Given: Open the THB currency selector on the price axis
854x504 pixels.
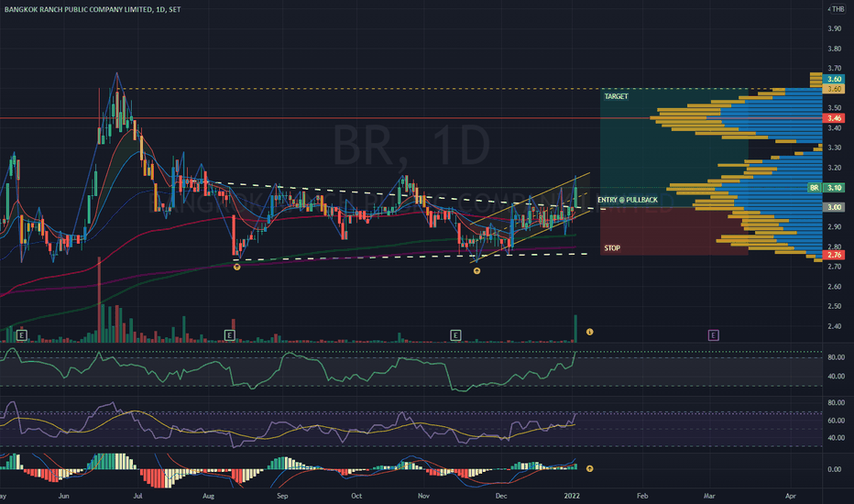Looking at the screenshot, I should [838, 9].
